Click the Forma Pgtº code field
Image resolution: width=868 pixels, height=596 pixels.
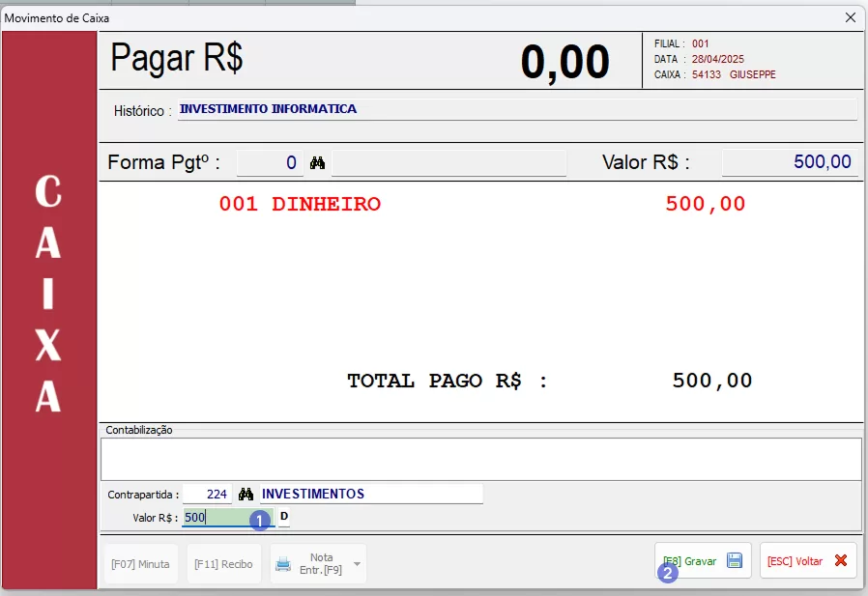click(270, 163)
